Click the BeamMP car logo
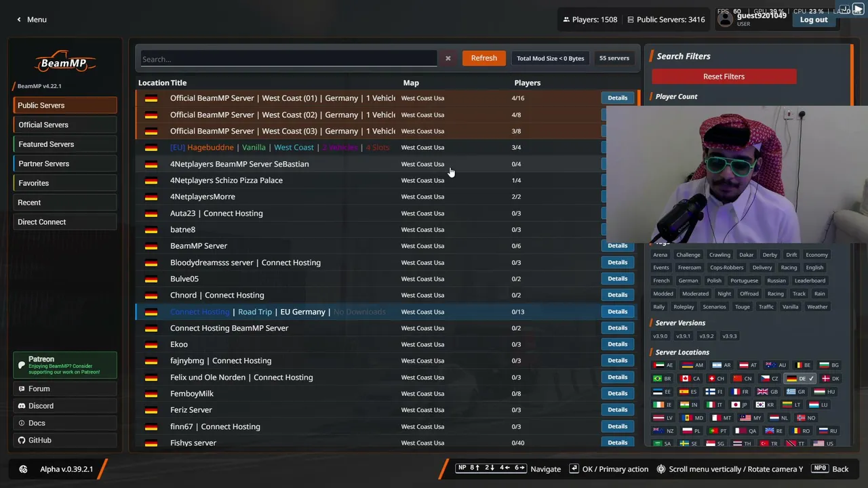 pyautogui.click(x=64, y=61)
